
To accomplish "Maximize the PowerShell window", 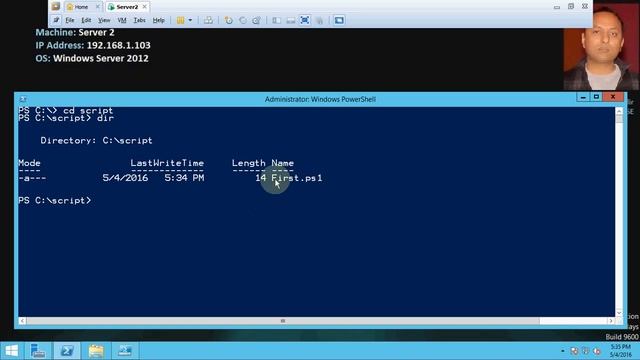I will (596, 97).
